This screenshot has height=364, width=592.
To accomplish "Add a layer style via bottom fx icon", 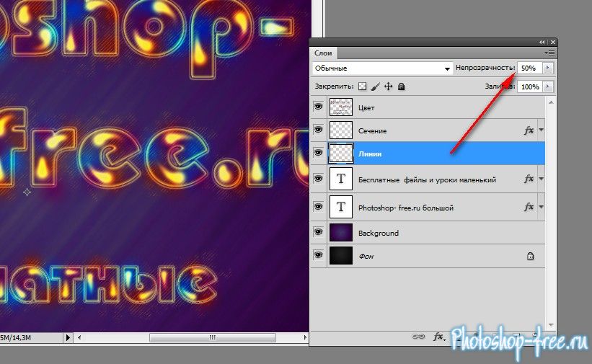I will click(438, 336).
